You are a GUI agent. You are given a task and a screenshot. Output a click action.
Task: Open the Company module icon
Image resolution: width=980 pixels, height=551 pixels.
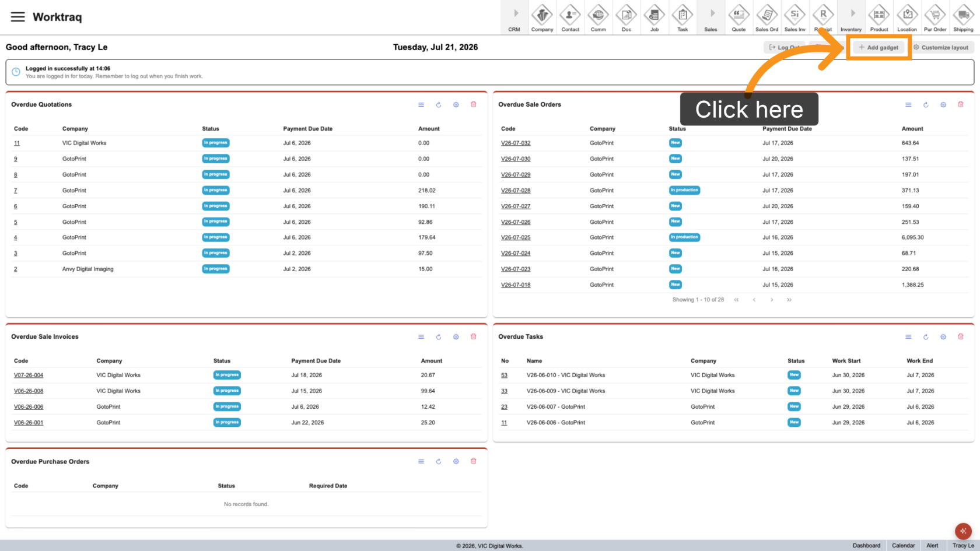pos(542,17)
